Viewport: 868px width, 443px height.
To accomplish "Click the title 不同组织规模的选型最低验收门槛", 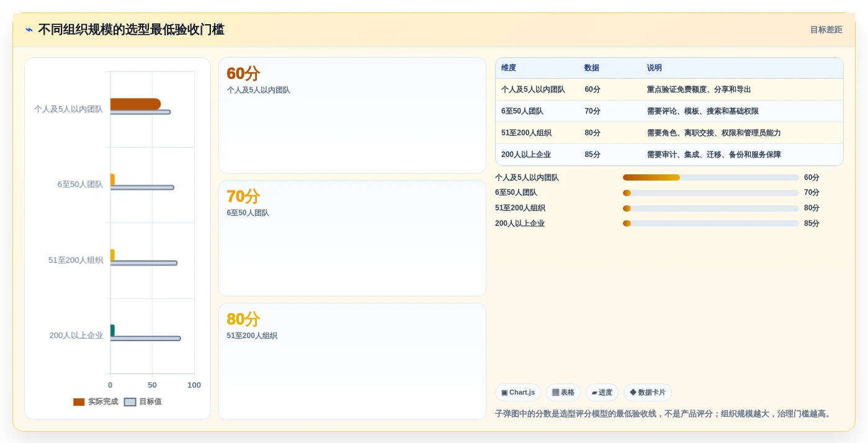I will [131, 29].
